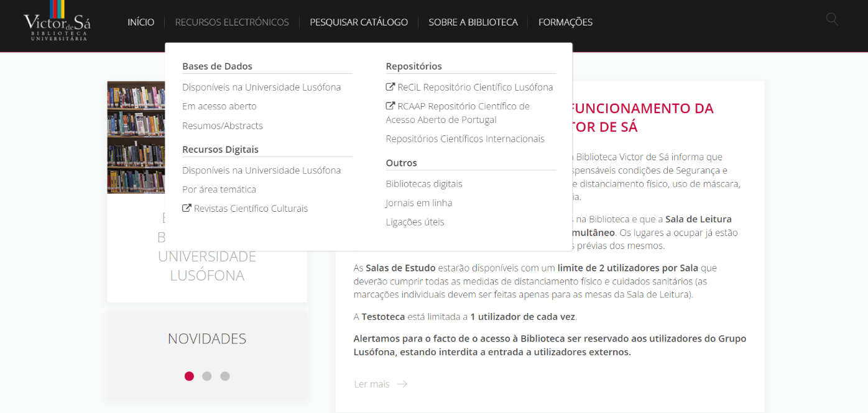868x413 pixels.
Task: Click the search magnifier icon
Action: pyautogui.click(x=832, y=19)
